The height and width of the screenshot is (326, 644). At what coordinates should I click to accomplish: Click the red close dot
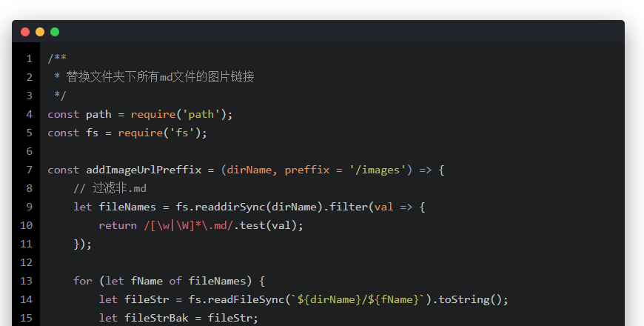[x=25, y=32]
